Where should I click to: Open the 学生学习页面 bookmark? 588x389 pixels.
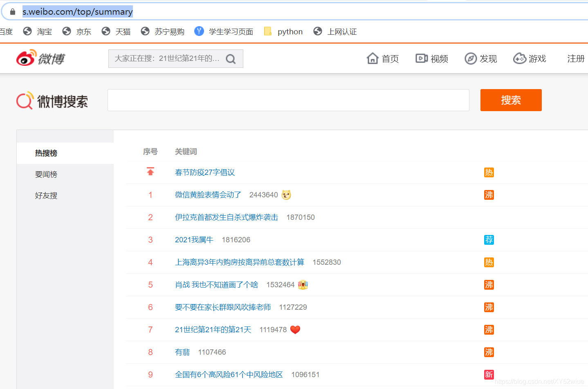pos(224,31)
